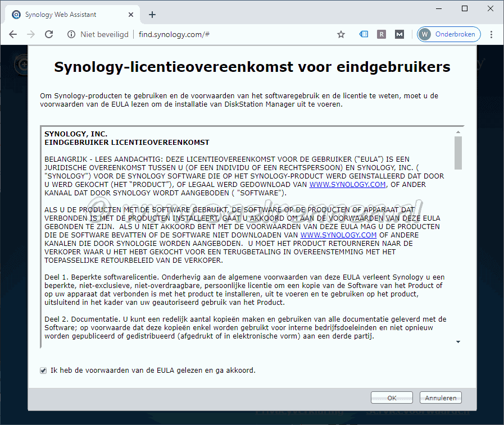
Task: Click the dialog title 'Synology-licentieovereenkomst voor eindgebruikers'
Action: pyautogui.click(x=252, y=67)
